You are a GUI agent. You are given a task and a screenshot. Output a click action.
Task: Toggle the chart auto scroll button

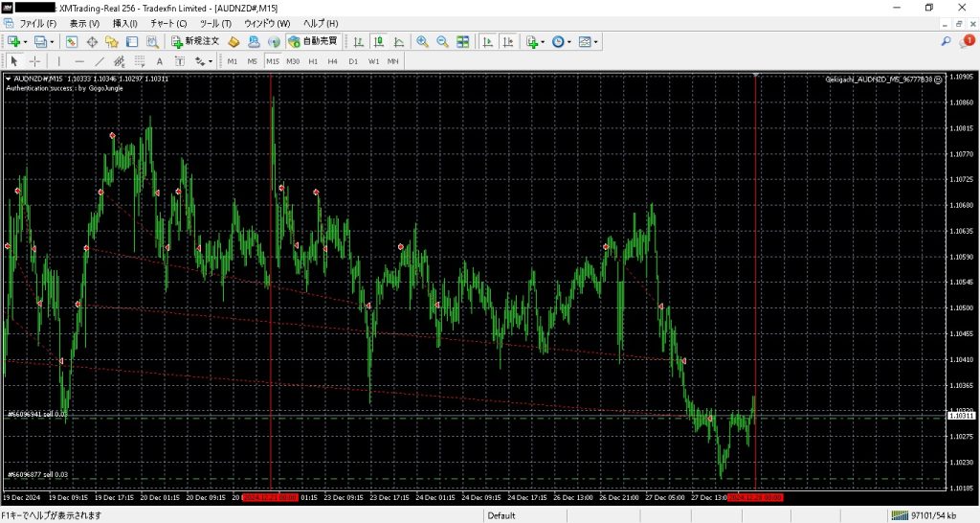coord(487,41)
